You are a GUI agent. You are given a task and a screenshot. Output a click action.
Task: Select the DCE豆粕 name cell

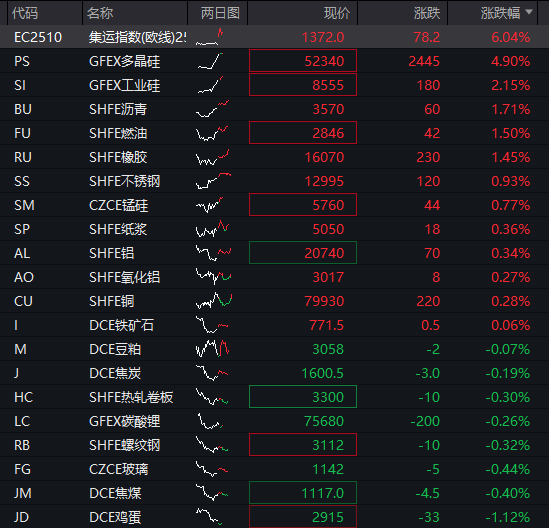115,349
